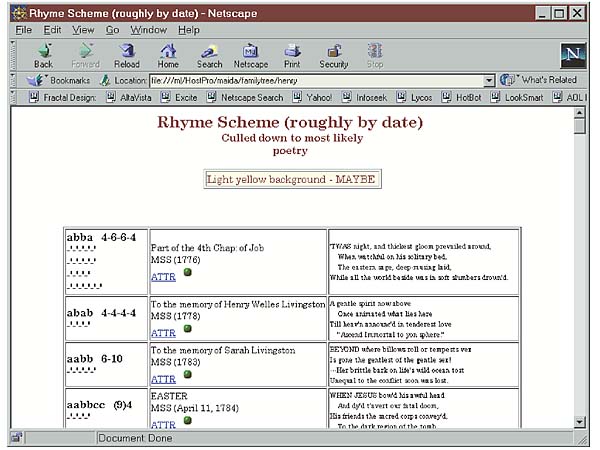Open Fractal Design bookmark
600x450 pixels.
click(x=63, y=98)
